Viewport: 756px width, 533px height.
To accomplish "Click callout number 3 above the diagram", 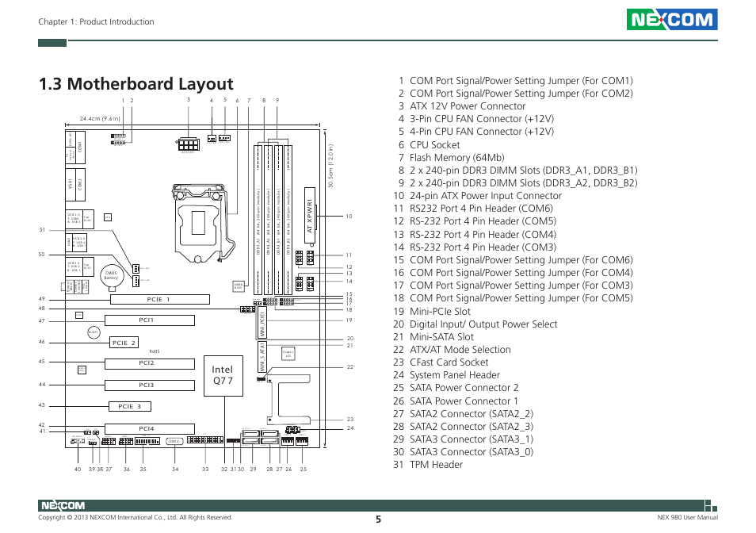I will click(189, 100).
